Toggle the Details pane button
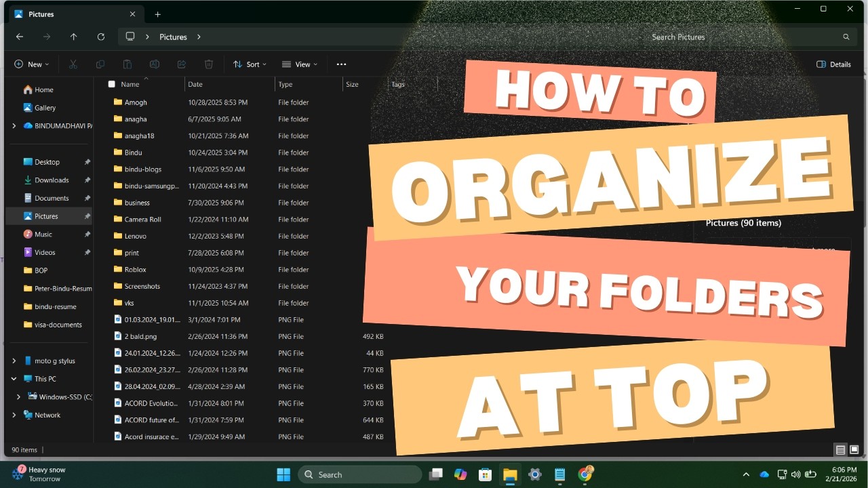The width and height of the screenshot is (868, 488). coord(834,64)
